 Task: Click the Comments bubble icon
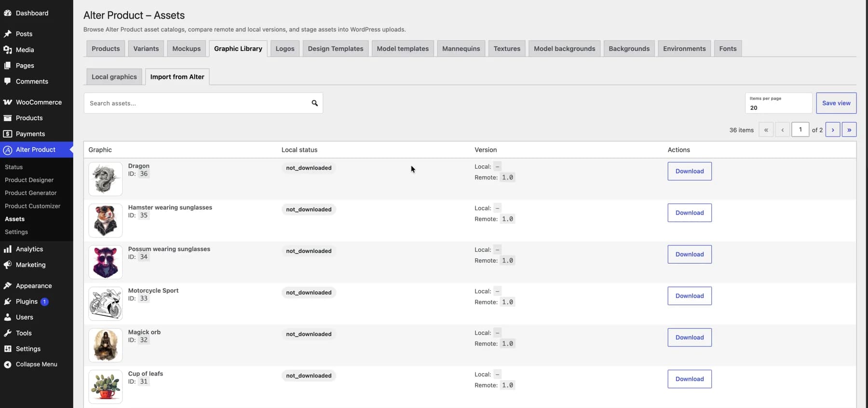point(8,82)
